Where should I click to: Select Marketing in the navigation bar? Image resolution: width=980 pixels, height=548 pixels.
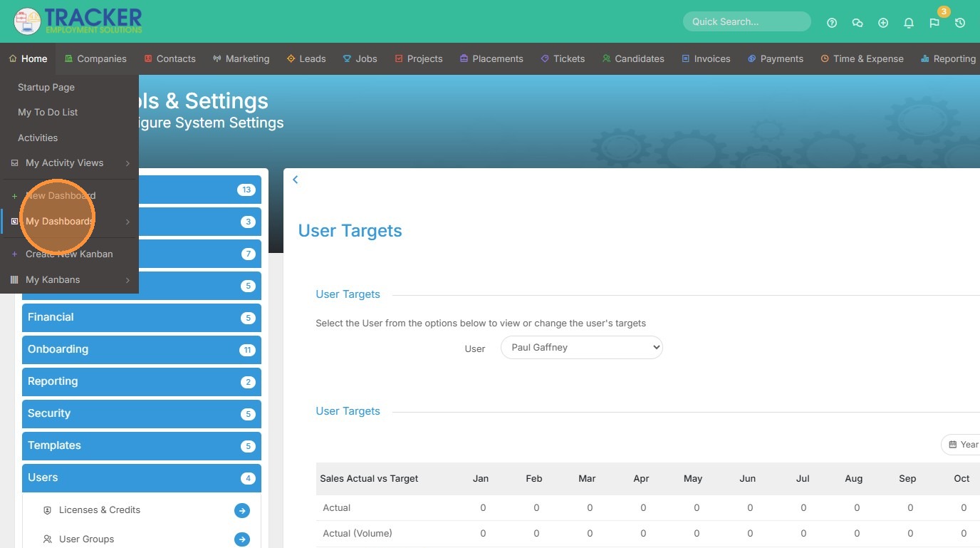coord(241,58)
